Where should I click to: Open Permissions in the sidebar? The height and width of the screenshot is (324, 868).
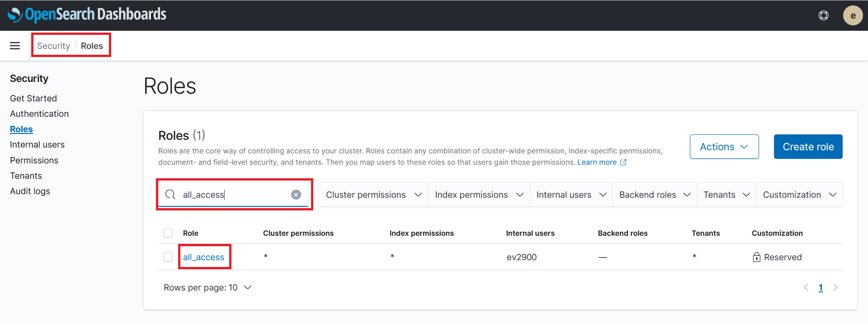tap(34, 160)
